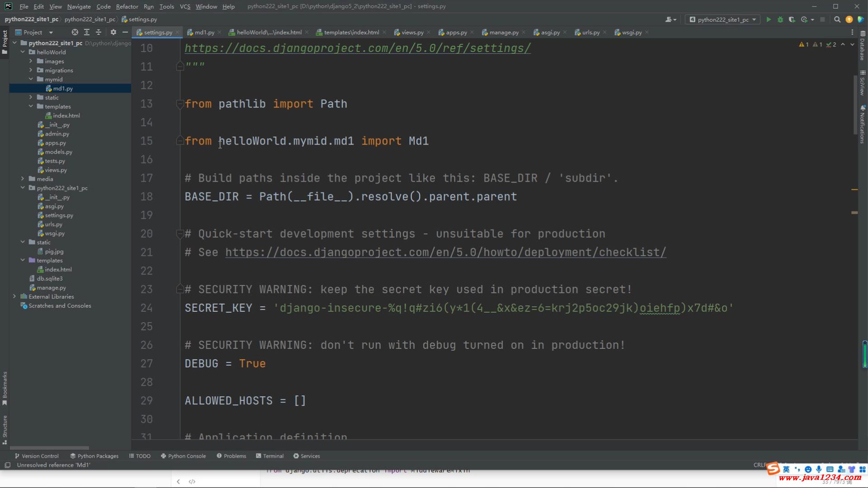Open the Project view type dropdown

tap(34, 32)
